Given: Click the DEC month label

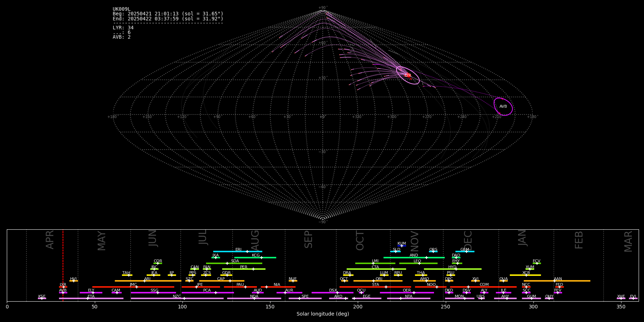Looking at the screenshot, I should coord(468,240).
